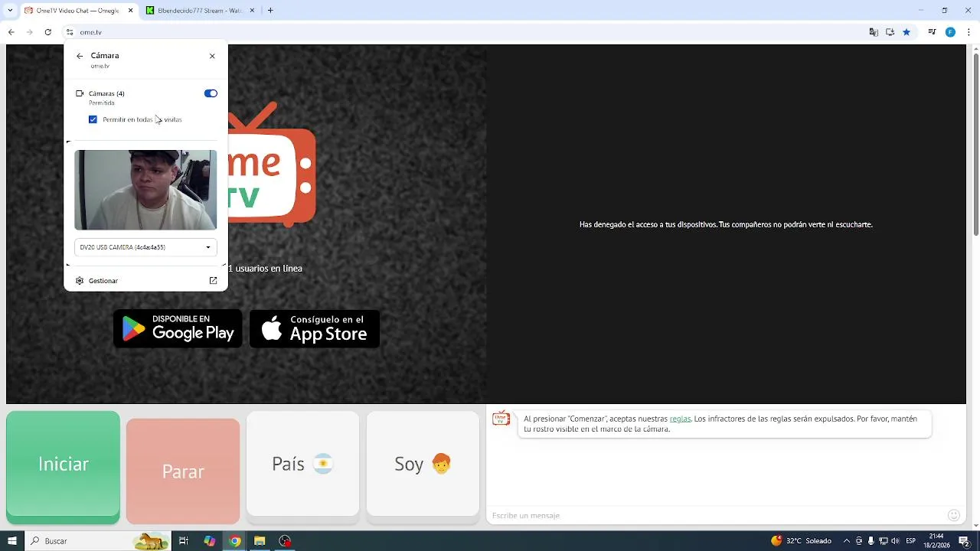The image size is (980, 551).
Task: Open the volume tray icon
Action: (895, 541)
